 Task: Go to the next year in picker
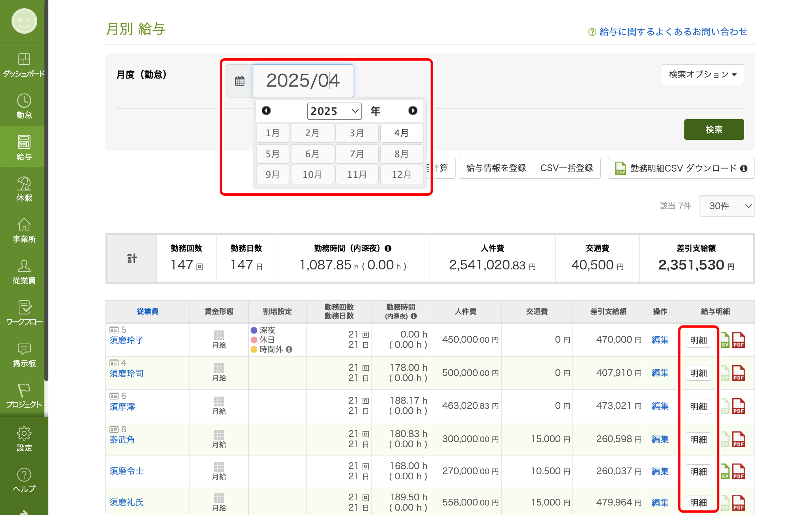pyautogui.click(x=413, y=111)
